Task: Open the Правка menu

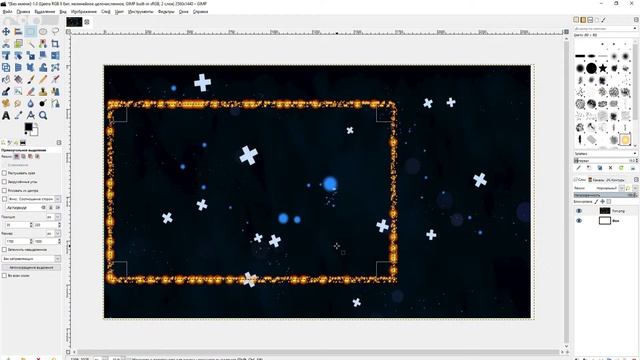Action: pyautogui.click(x=23, y=12)
